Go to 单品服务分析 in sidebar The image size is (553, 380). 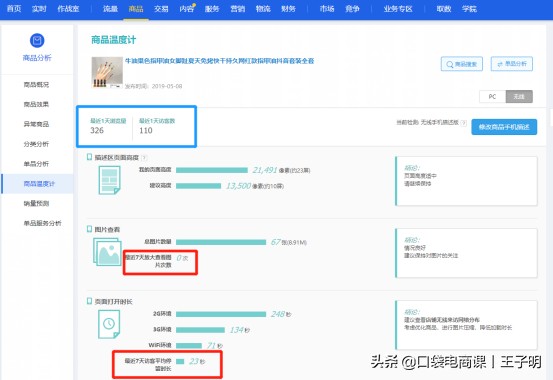[x=42, y=223]
